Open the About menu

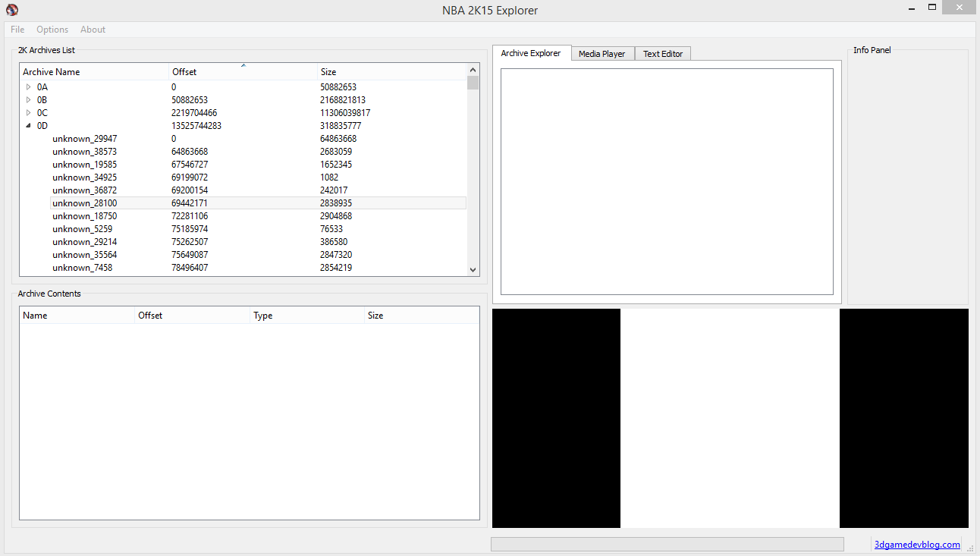point(93,30)
